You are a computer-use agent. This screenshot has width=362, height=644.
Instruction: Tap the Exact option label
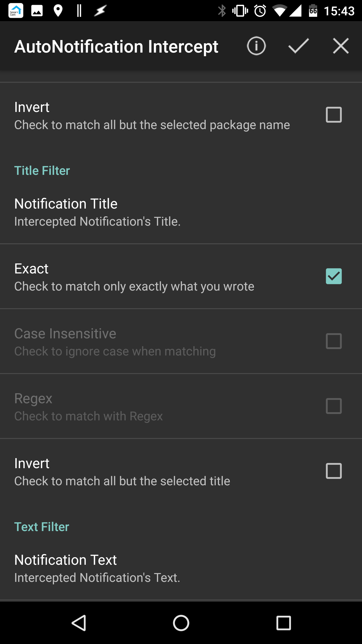[31, 269]
